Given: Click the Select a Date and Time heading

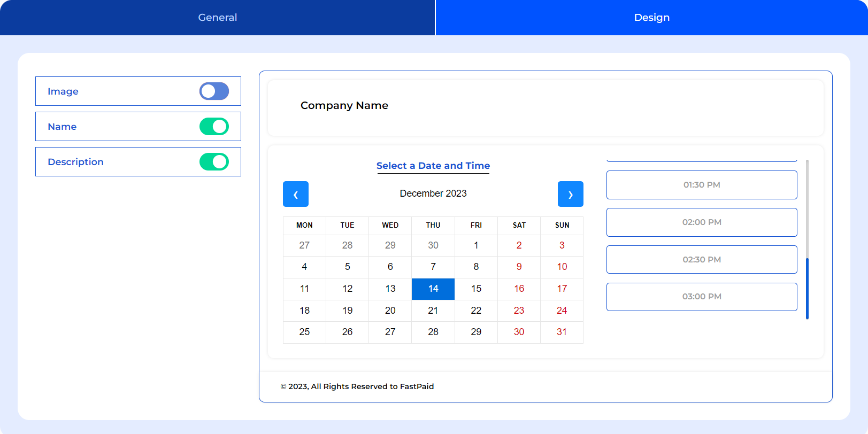Looking at the screenshot, I should [433, 166].
